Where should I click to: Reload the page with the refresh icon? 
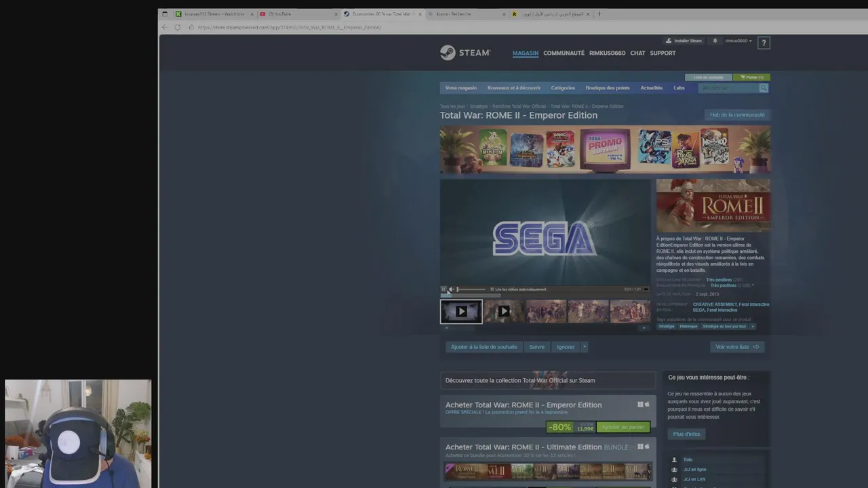click(178, 27)
